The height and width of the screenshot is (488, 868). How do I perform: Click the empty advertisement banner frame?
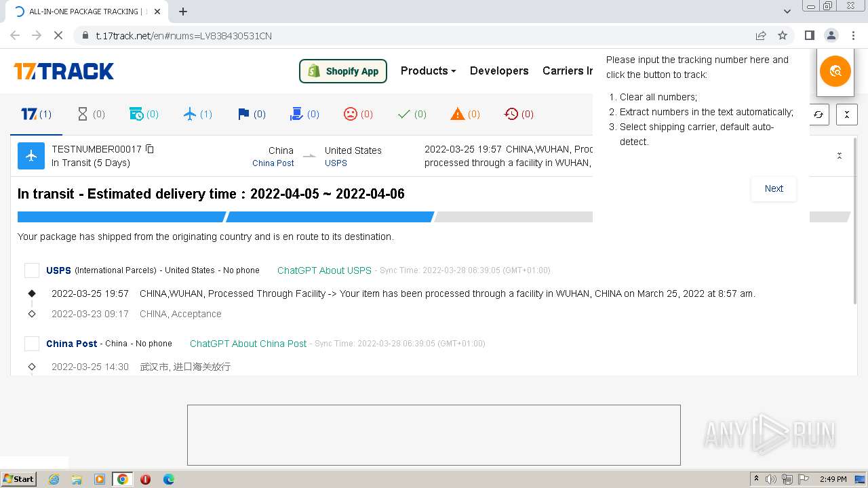coord(434,435)
